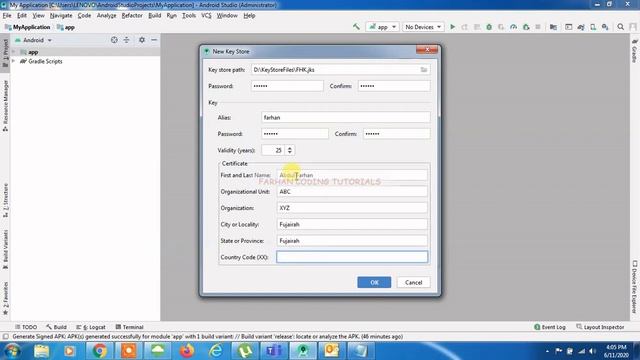Switch to the TODO tab
The width and height of the screenshot is (640, 360).
coord(26,327)
